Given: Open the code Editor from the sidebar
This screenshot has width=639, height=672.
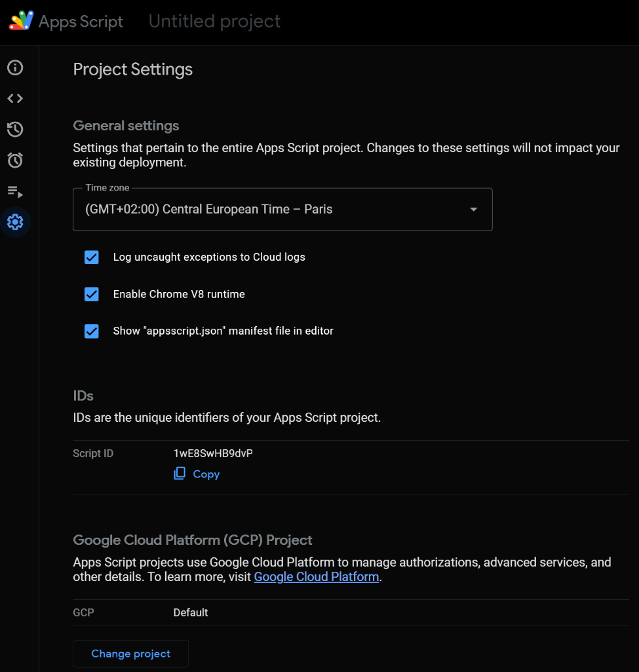Looking at the screenshot, I should pos(15,98).
